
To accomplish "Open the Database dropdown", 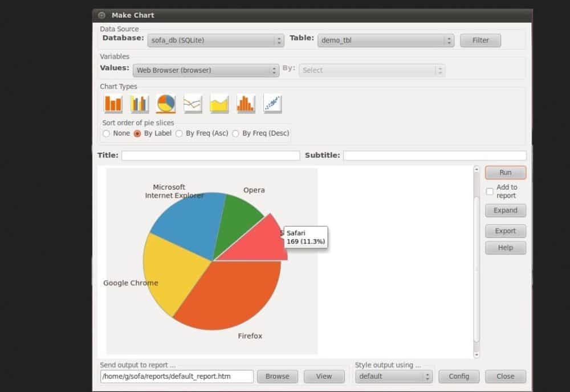I will click(215, 40).
